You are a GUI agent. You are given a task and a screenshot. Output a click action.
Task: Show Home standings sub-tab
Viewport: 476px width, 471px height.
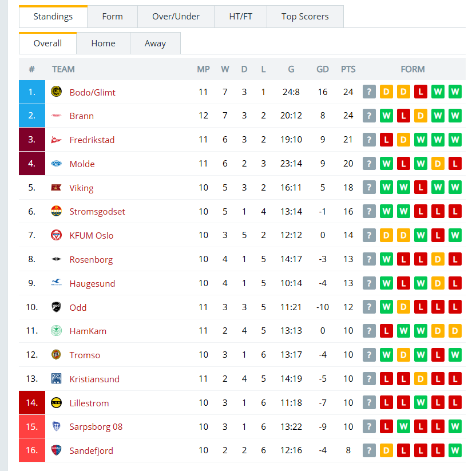(103, 43)
